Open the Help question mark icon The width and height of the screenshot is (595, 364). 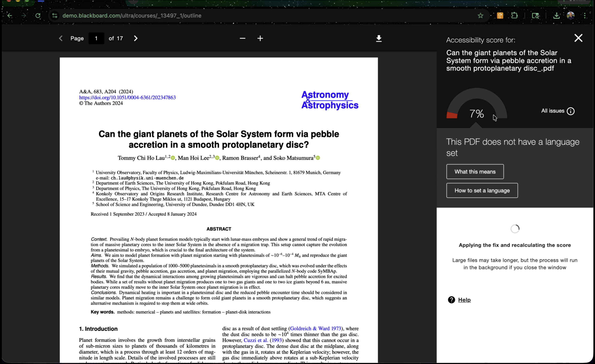coord(451,300)
